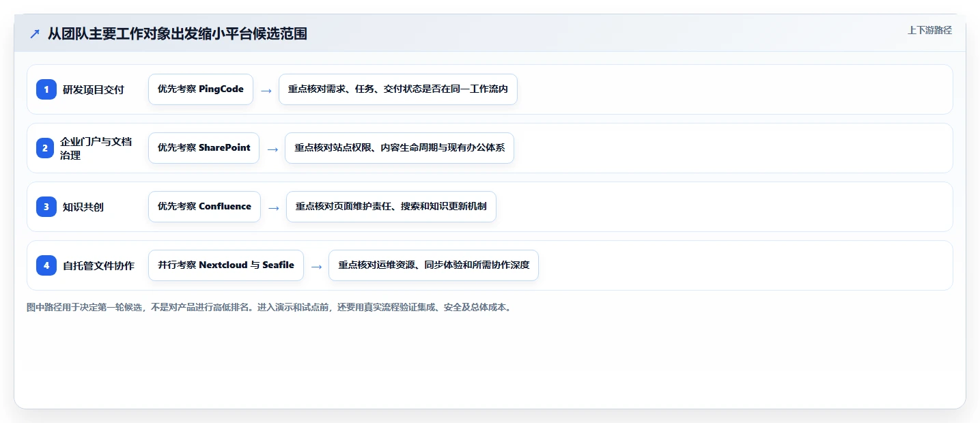Click the arrow after 优先考察 Confluence
The width and height of the screenshot is (980, 423).
(274, 207)
